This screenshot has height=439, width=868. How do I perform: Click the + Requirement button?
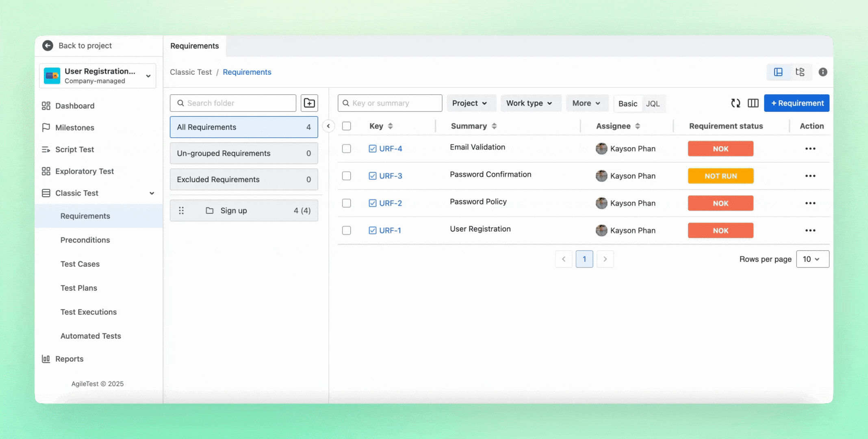[796, 103]
